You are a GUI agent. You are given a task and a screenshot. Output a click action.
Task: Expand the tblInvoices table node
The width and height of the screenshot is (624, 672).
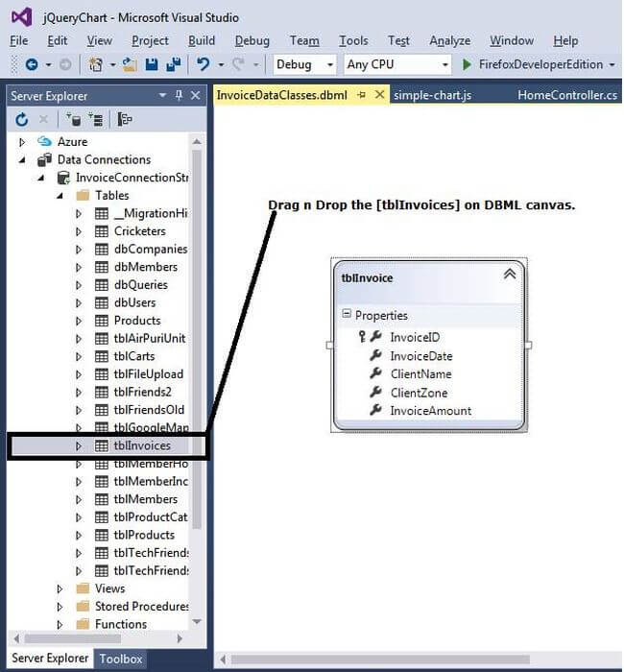(79, 445)
